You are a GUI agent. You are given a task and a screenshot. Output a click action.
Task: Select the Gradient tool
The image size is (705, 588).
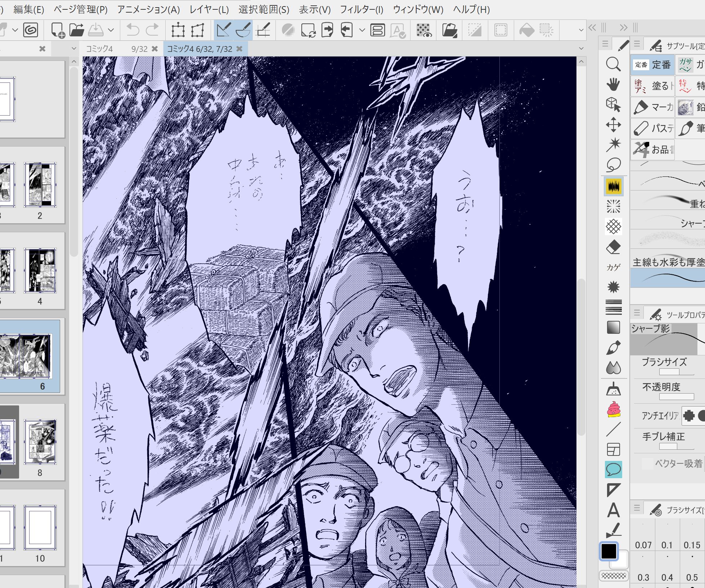point(613,327)
